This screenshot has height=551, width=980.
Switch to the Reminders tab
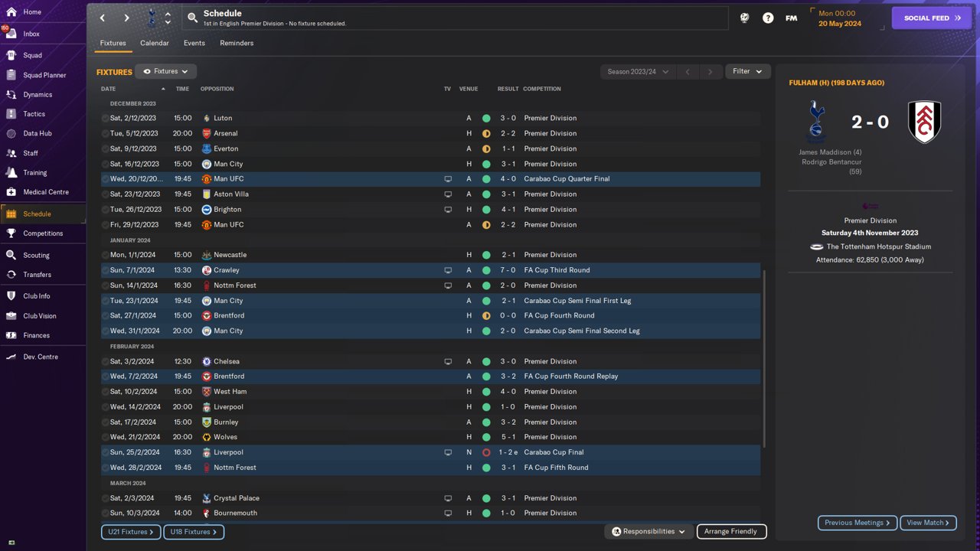coord(237,43)
